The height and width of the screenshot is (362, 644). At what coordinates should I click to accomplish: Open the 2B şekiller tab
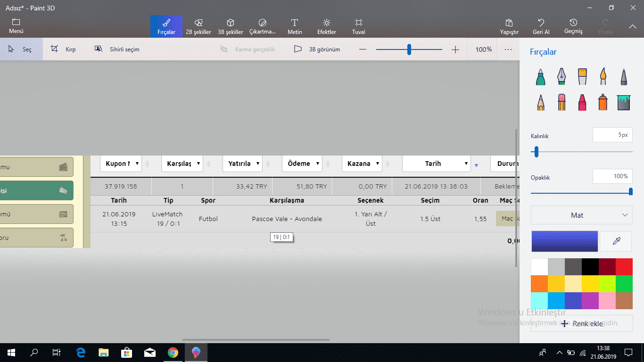tap(198, 26)
